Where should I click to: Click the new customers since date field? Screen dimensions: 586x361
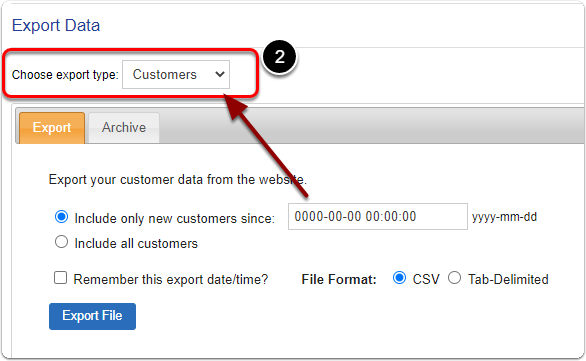[x=377, y=216]
